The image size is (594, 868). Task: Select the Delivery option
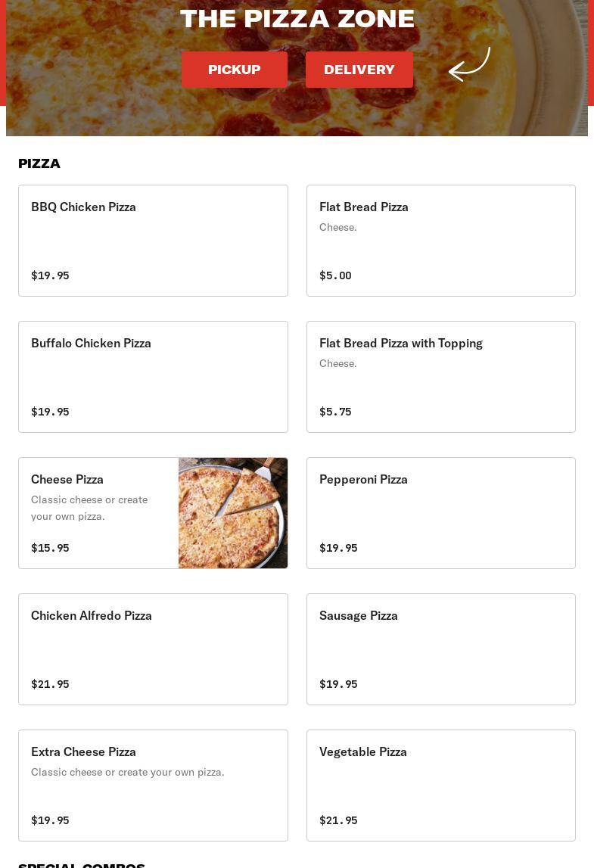[x=359, y=70]
